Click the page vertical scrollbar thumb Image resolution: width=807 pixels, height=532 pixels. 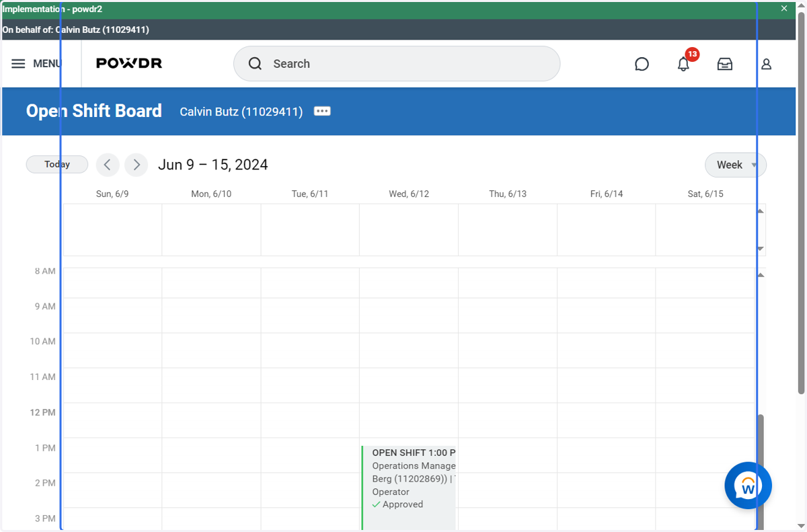(801, 202)
